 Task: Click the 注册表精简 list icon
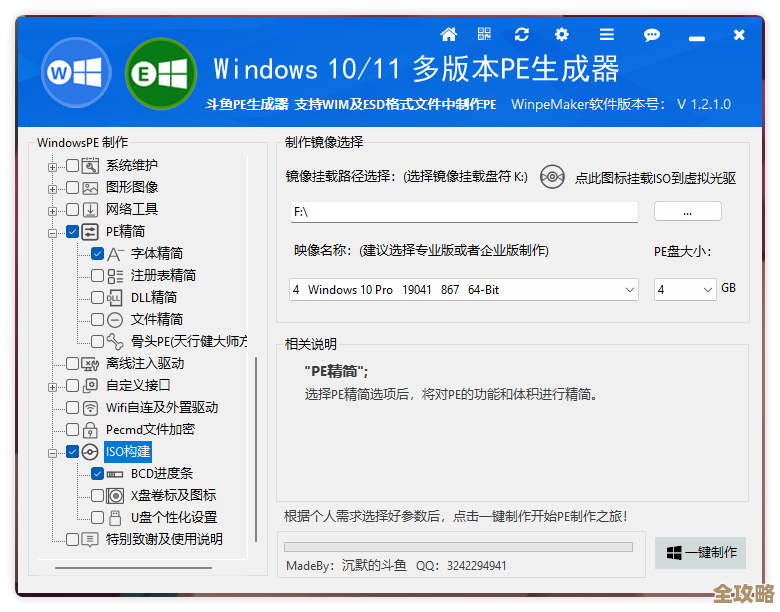pos(115,276)
